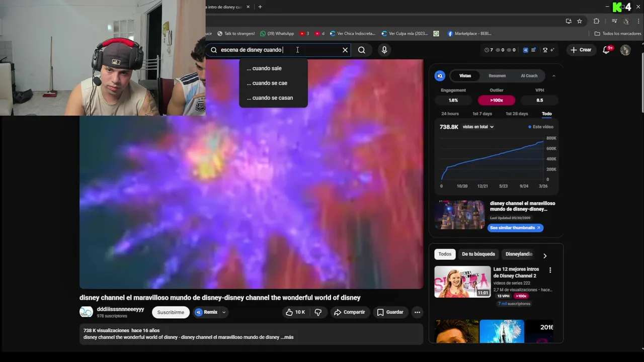Open the WhatsApp bookmark
Viewport: 644px width, 362px height.
click(277, 34)
